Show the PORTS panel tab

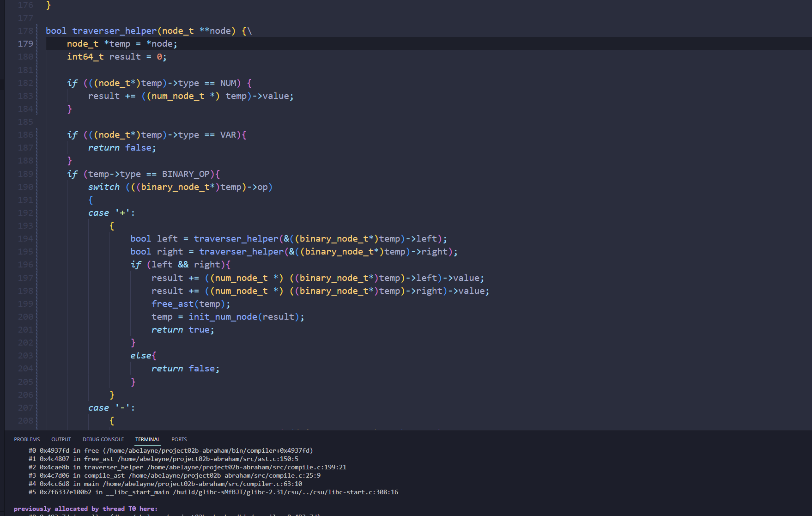pyautogui.click(x=179, y=439)
